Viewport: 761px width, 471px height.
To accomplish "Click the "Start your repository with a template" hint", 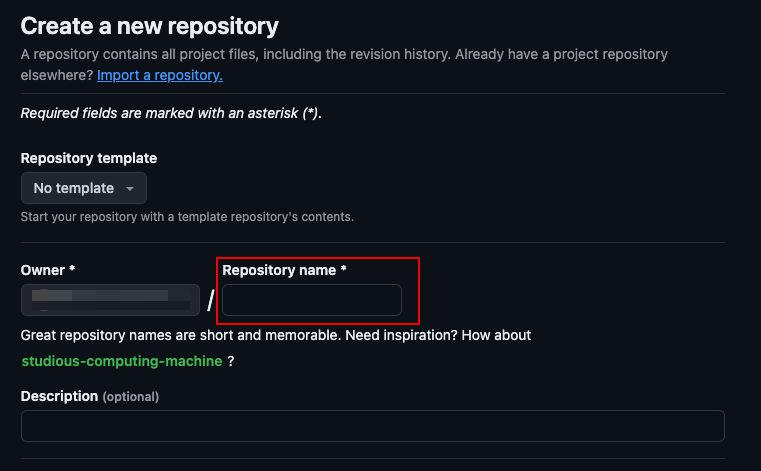I will pos(187,216).
